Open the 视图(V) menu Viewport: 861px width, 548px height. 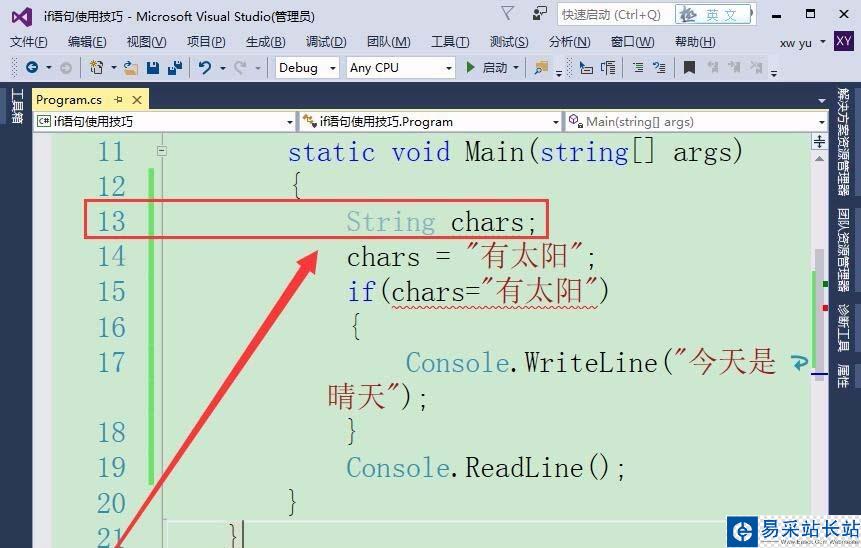(146, 42)
